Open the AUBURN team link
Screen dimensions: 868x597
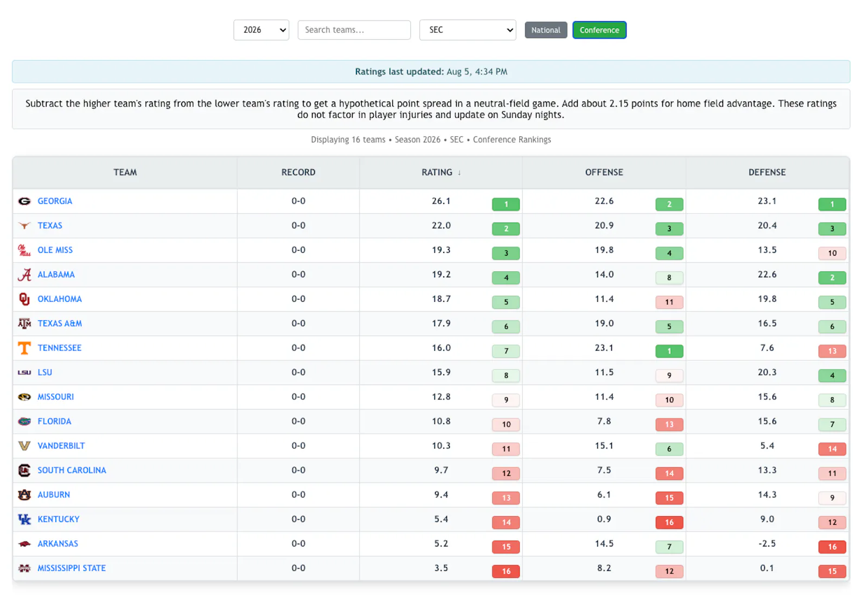coord(54,494)
